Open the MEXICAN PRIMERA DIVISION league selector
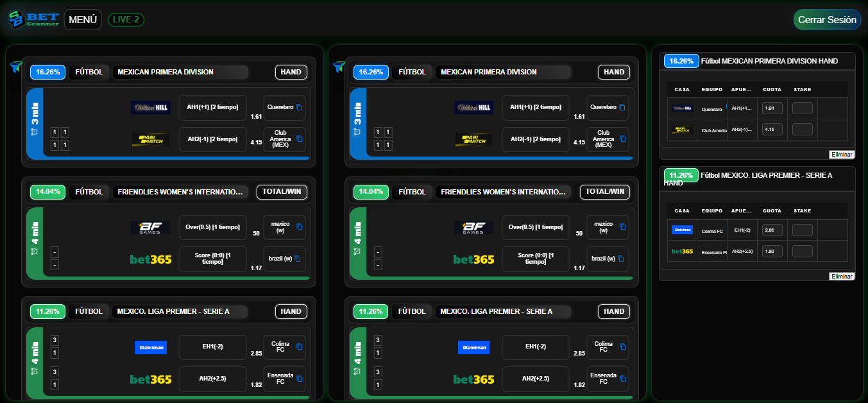868x403 pixels. (181, 72)
